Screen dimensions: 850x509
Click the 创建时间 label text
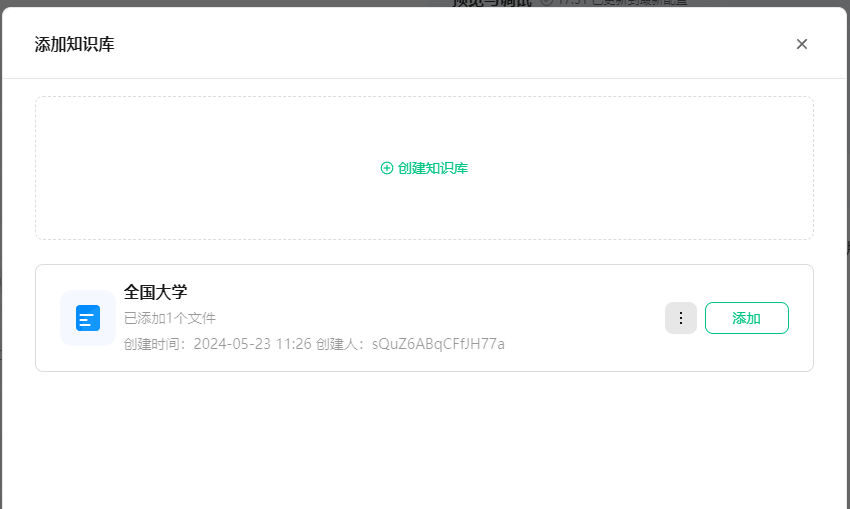(154, 344)
